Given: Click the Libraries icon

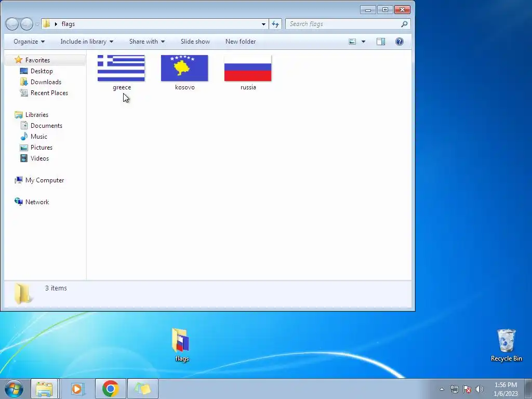Looking at the screenshot, I should pos(19,115).
